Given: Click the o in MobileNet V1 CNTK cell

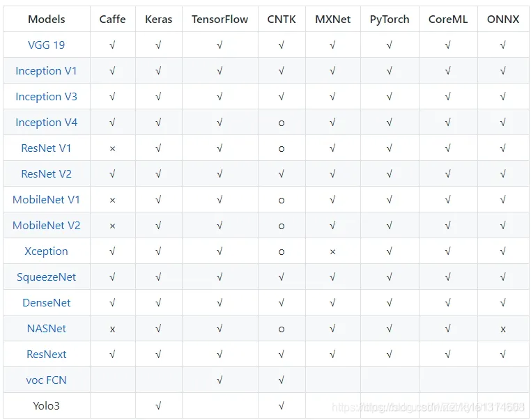Looking at the screenshot, I should click(x=282, y=201).
